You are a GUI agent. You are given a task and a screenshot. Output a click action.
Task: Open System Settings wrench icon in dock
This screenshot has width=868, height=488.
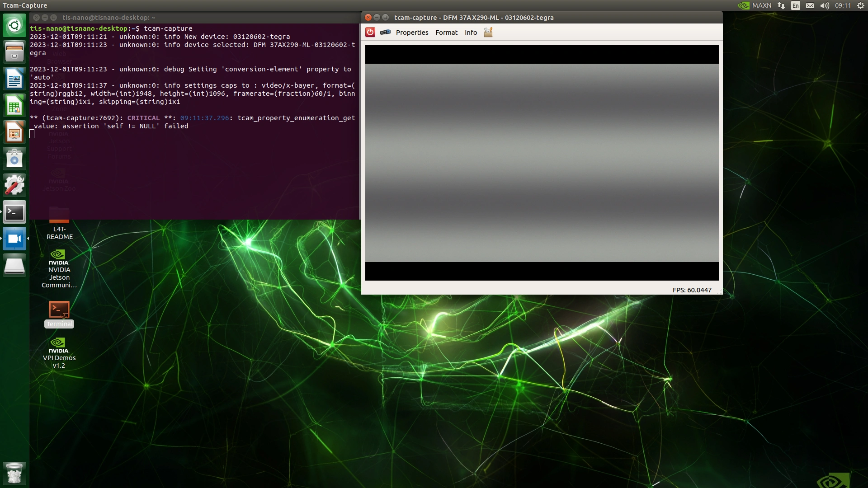(x=14, y=185)
